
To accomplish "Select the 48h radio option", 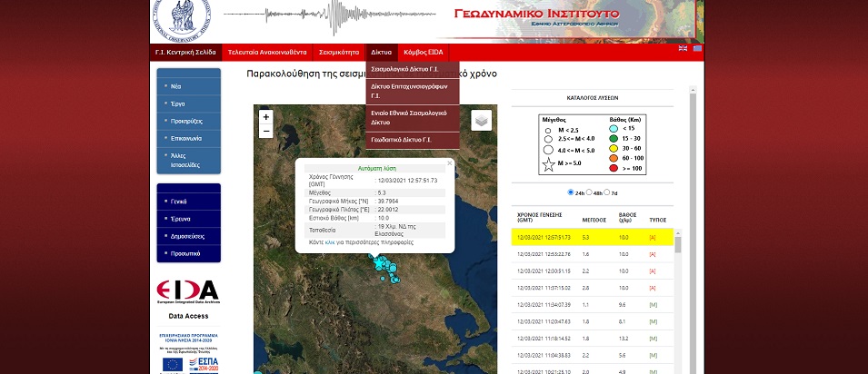I will coord(589,192).
